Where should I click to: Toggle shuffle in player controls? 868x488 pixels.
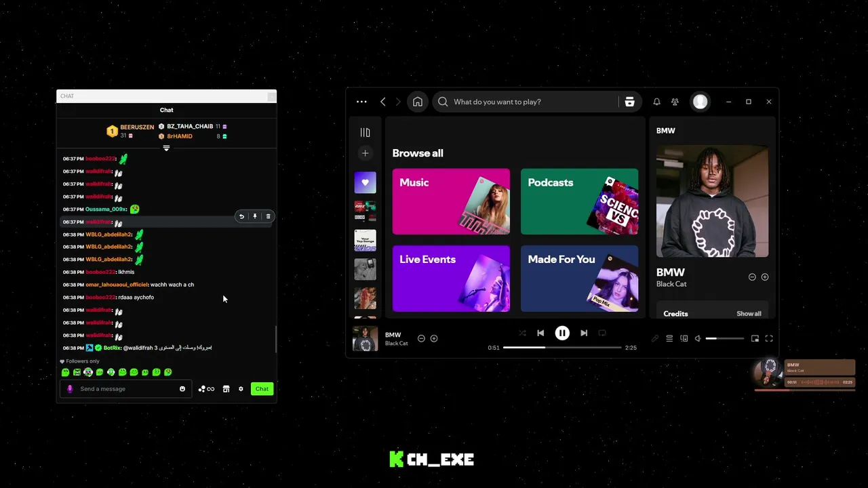click(x=522, y=333)
